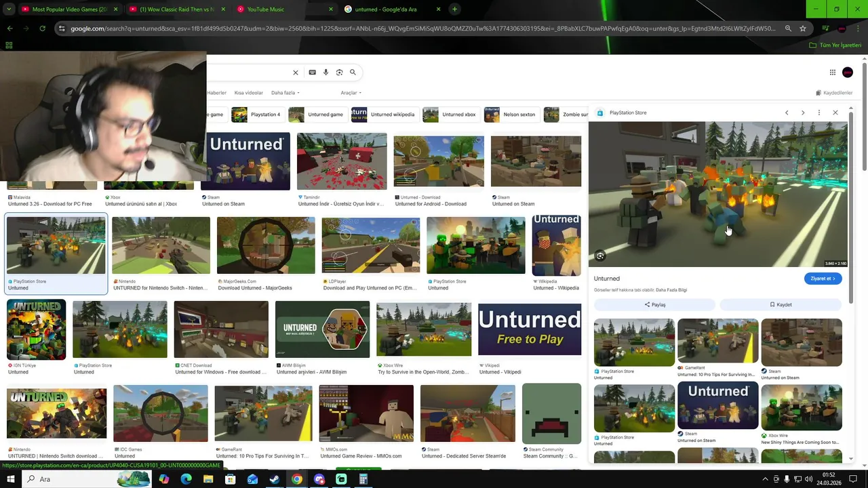
Task: Open Microsoft Edge from the taskbar
Action: tap(186, 479)
